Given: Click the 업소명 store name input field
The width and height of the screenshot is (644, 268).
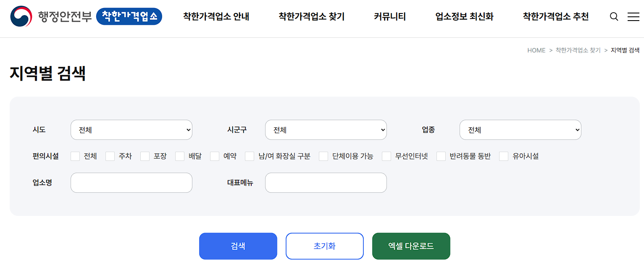Looking at the screenshot, I should tap(131, 183).
